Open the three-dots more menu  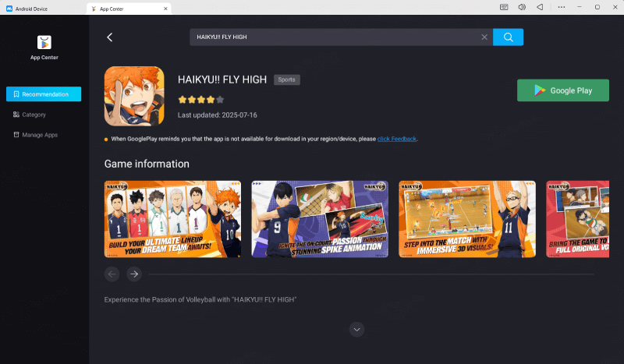point(561,7)
